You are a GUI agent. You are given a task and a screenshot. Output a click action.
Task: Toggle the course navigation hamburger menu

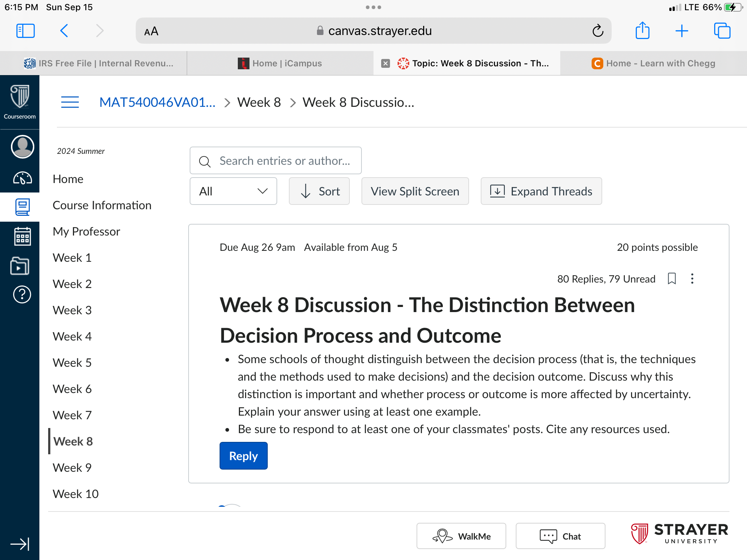point(70,102)
